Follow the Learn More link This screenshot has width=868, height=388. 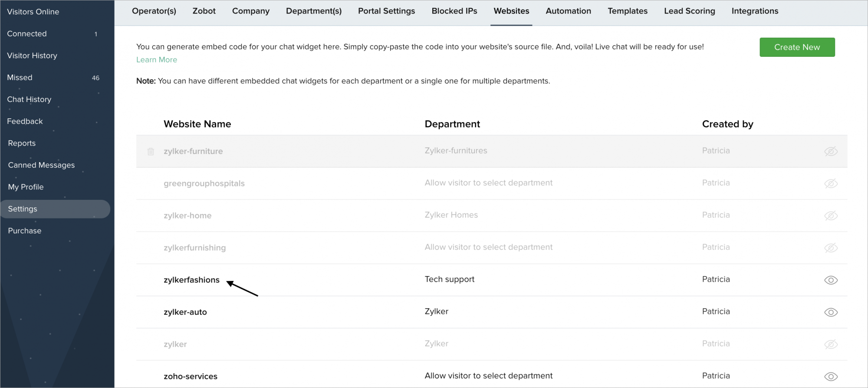[x=157, y=60]
